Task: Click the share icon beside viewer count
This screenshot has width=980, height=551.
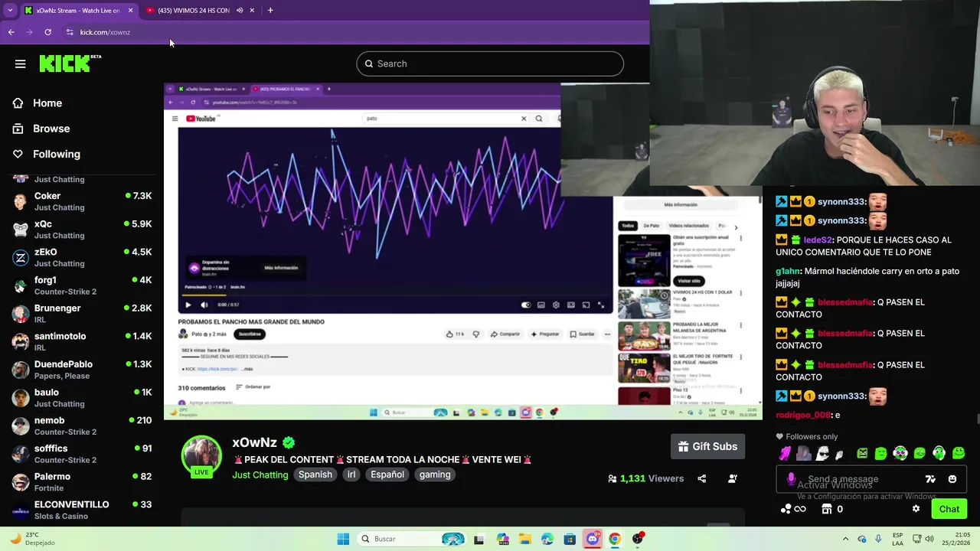Action: tap(702, 478)
